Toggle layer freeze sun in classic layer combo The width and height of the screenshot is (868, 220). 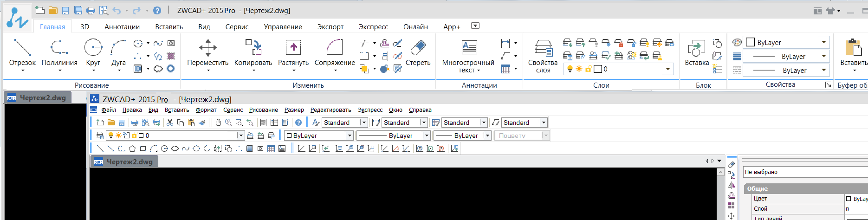pyautogui.click(x=118, y=136)
